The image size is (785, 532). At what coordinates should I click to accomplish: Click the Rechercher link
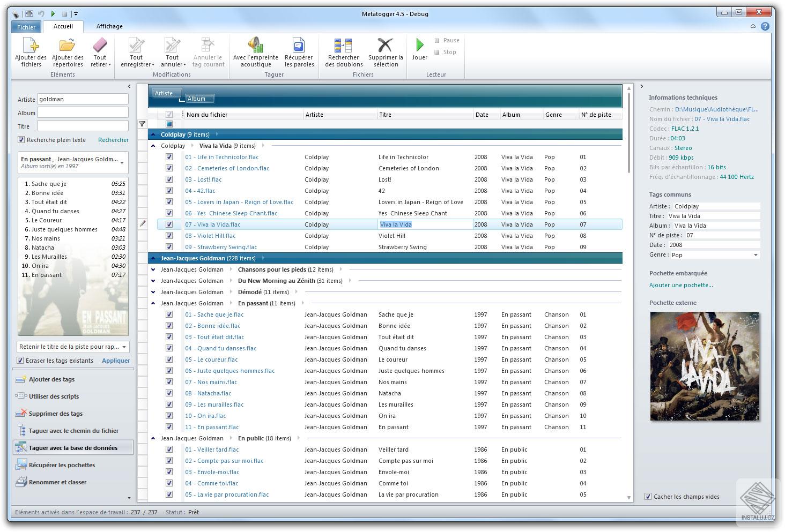pyautogui.click(x=113, y=140)
